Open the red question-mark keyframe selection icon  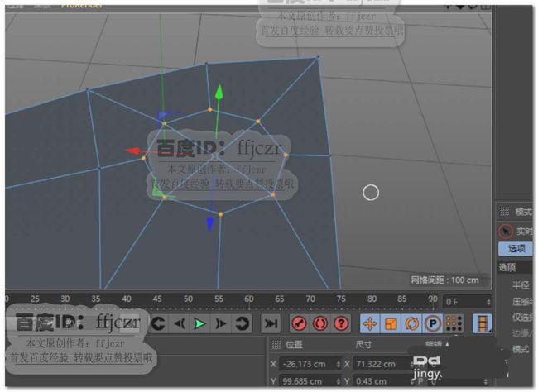click(341, 323)
